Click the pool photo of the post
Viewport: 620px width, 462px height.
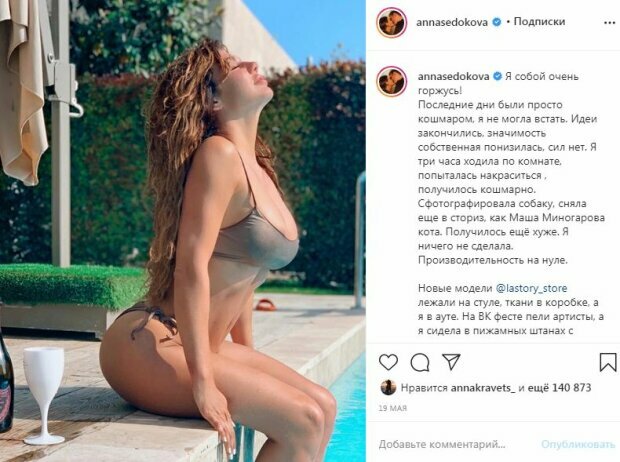tap(183, 231)
